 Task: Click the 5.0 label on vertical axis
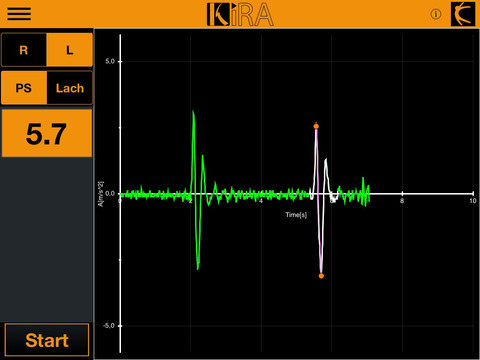(x=110, y=61)
